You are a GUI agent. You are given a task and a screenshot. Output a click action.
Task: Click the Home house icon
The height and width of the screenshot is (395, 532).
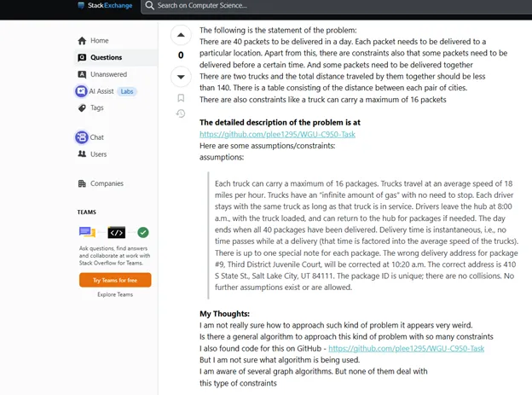82,41
